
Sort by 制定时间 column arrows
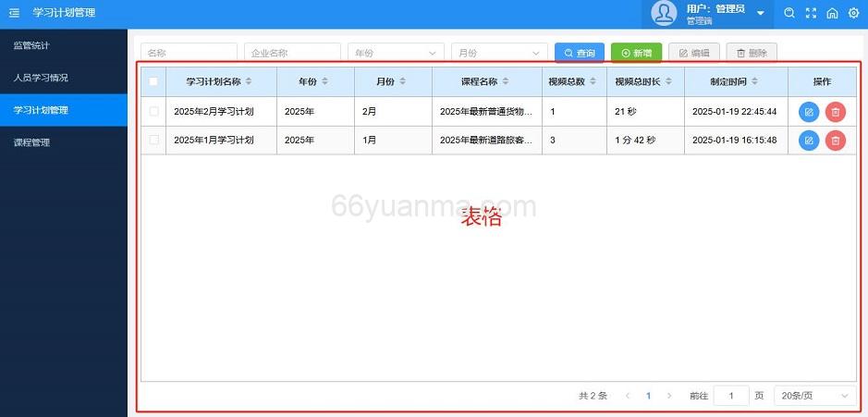(x=754, y=81)
